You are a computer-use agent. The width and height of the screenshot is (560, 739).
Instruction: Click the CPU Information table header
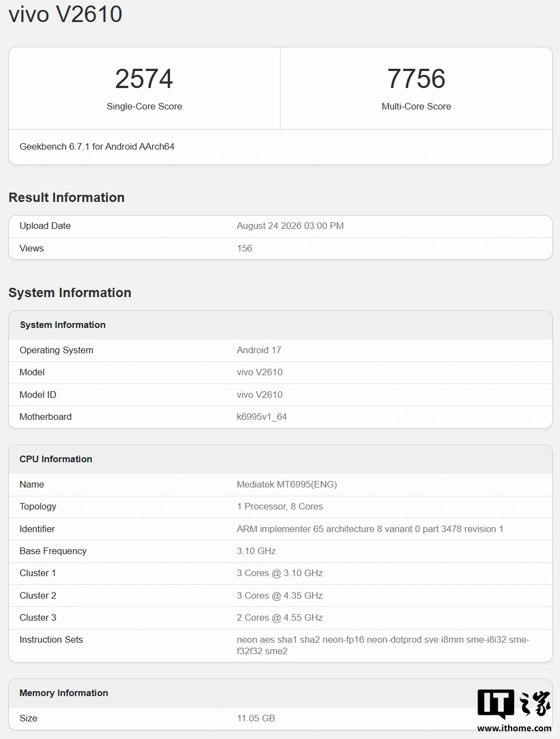[x=56, y=459]
